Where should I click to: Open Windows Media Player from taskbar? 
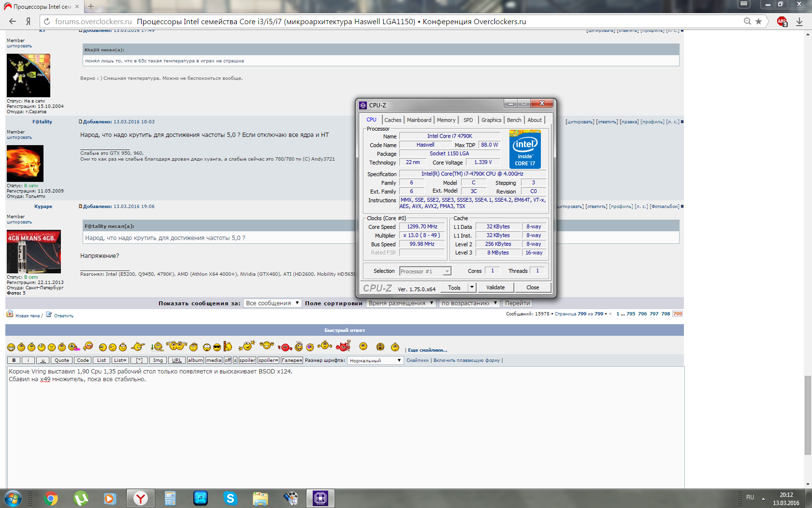pyautogui.click(x=110, y=498)
